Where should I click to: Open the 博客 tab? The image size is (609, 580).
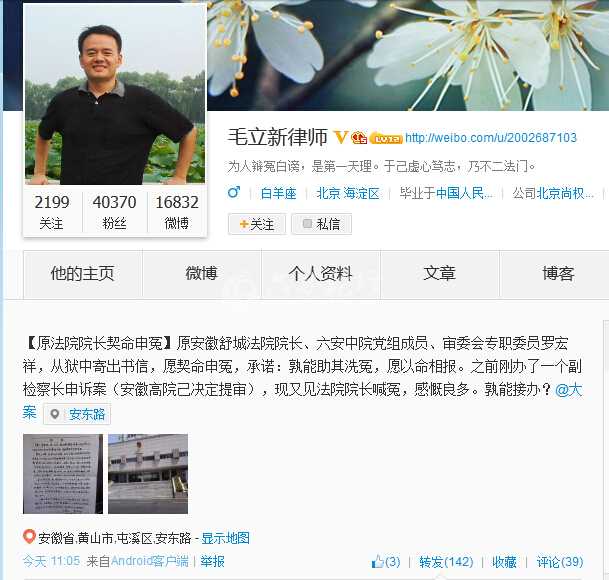click(558, 274)
